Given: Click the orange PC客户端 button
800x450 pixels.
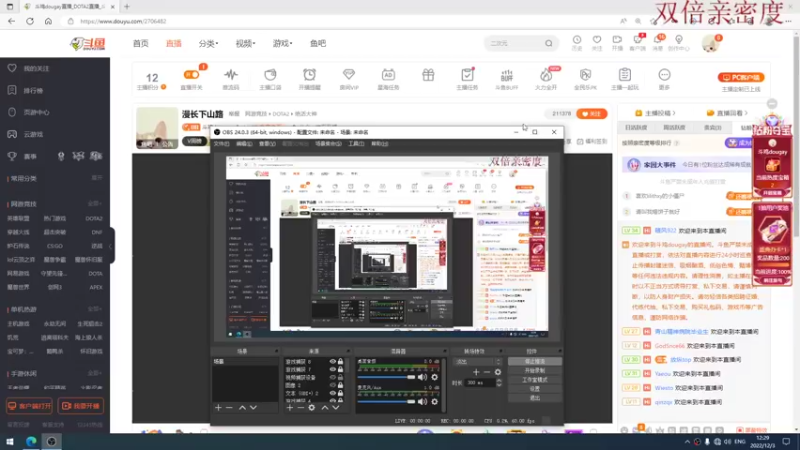Looking at the screenshot, I should tap(741, 78).
